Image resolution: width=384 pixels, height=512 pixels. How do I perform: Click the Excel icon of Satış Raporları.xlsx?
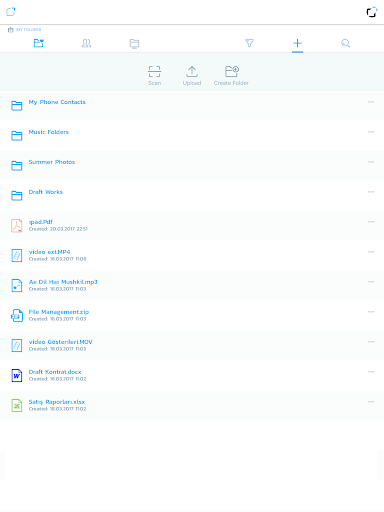click(17, 406)
